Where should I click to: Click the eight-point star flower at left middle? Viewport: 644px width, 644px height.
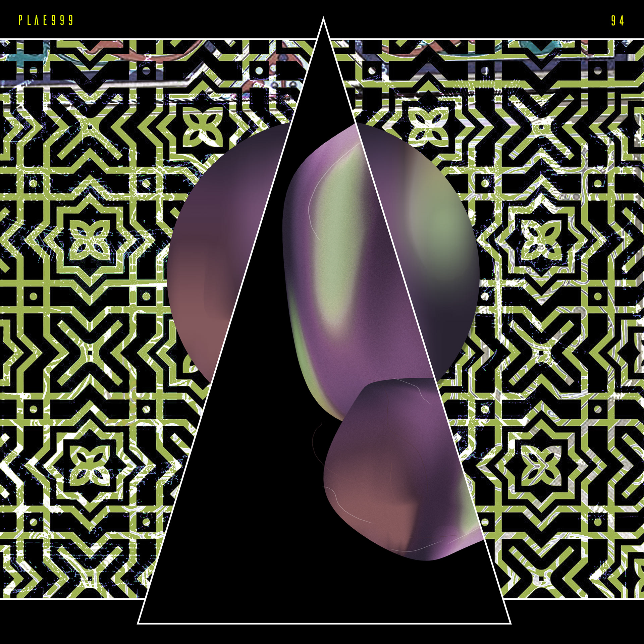pyautogui.click(x=89, y=240)
